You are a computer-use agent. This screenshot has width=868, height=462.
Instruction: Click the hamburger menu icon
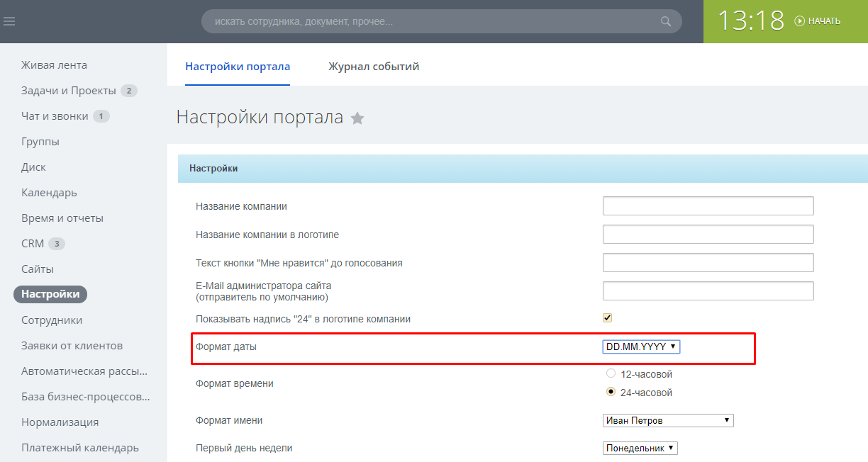(9, 21)
